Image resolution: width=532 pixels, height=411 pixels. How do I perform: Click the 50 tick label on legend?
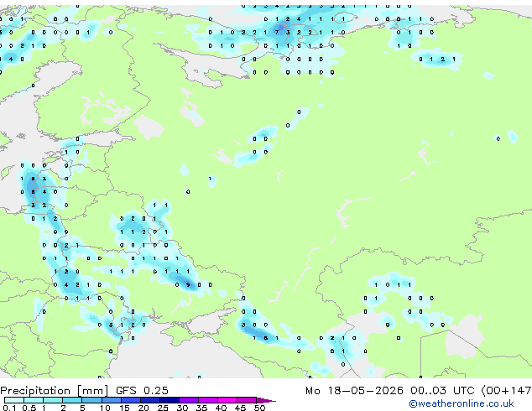tap(259, 408)
